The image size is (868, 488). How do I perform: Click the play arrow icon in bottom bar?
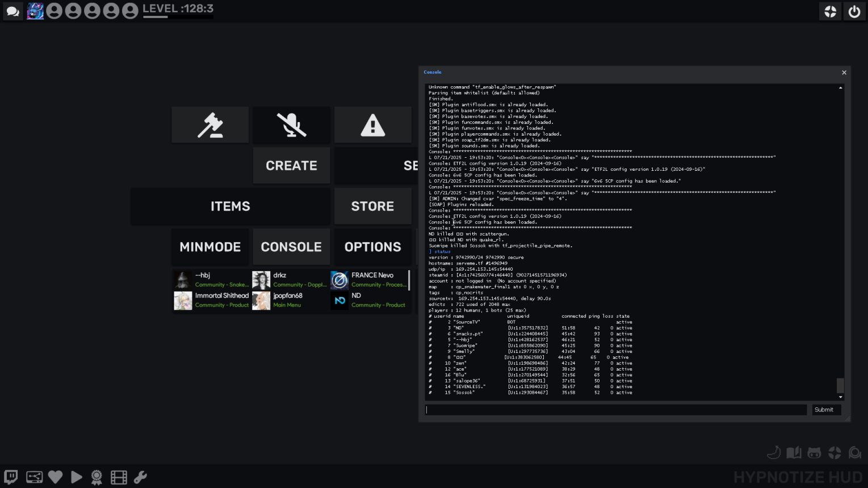(76, 477)
